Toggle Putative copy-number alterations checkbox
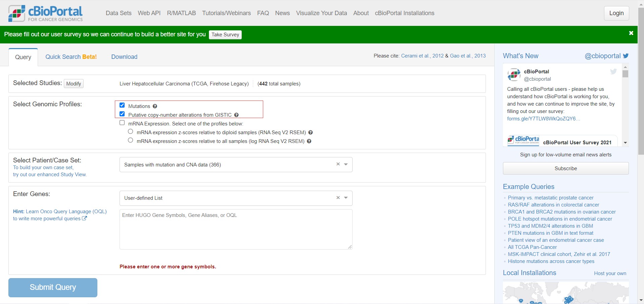Viewport: 644px width, 304px height. tap(122, 114)
